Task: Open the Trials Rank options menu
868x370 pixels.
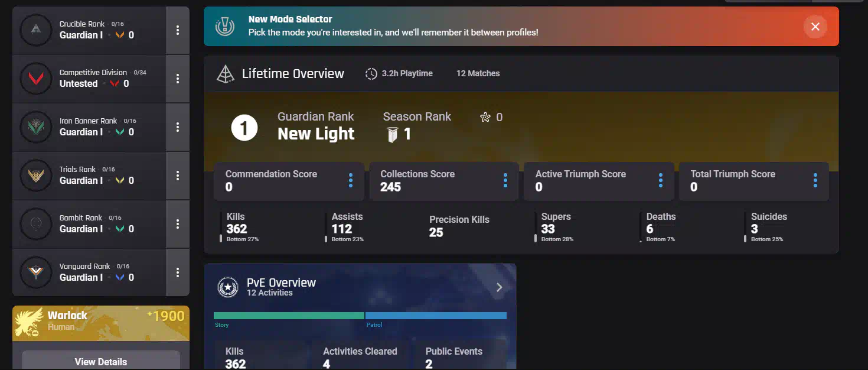Action: 178,176
